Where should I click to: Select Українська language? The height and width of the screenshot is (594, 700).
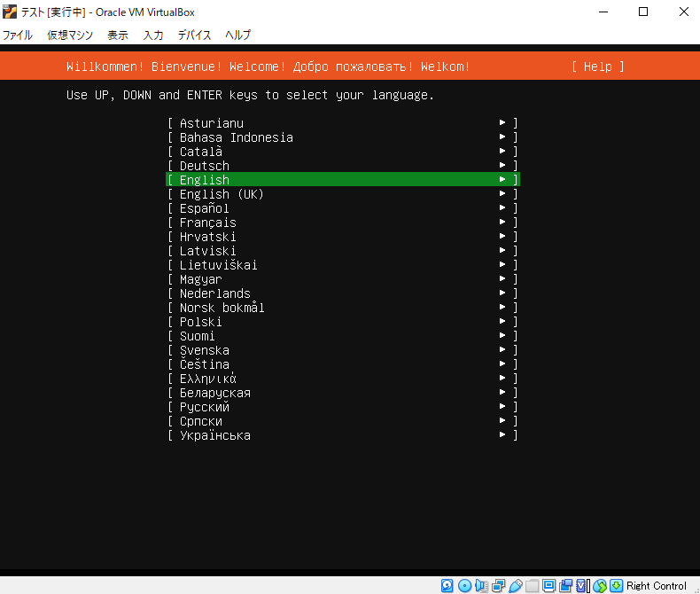pos(342,435)
